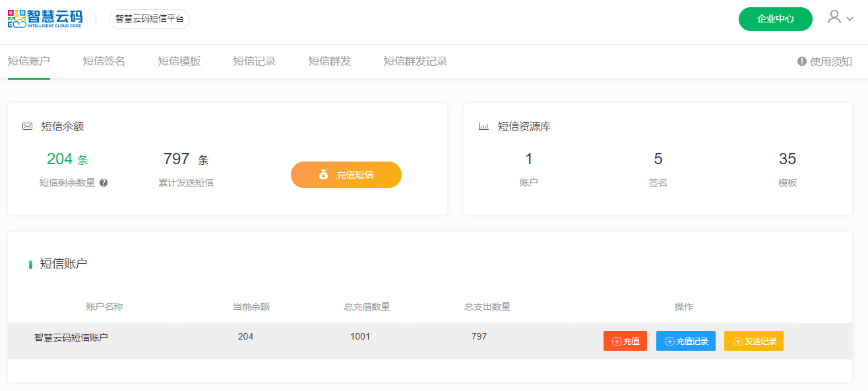
Task: Click the info icon beside 使用须知
Action: click(x=802, y=61)
